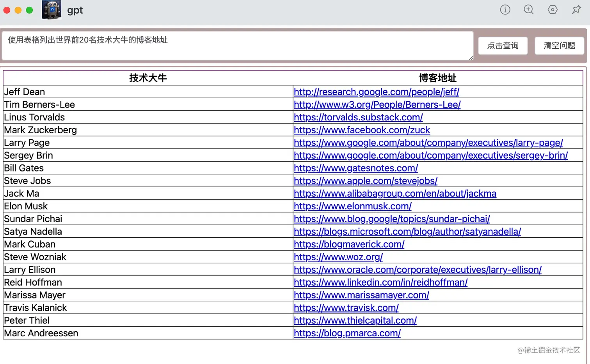Open the apple.com/stevejobs link
Screen dimensions: 590x364
tap(366, 181)
